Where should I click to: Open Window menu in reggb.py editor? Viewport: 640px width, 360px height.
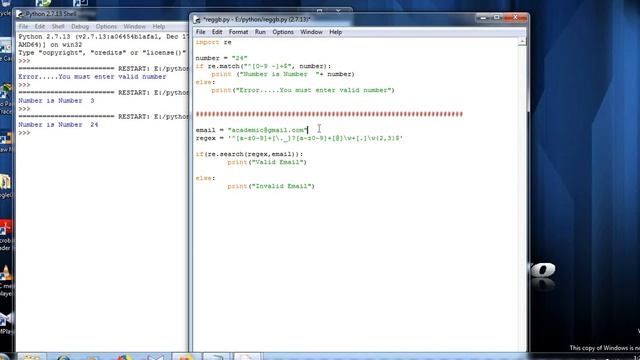pos(311,32)
